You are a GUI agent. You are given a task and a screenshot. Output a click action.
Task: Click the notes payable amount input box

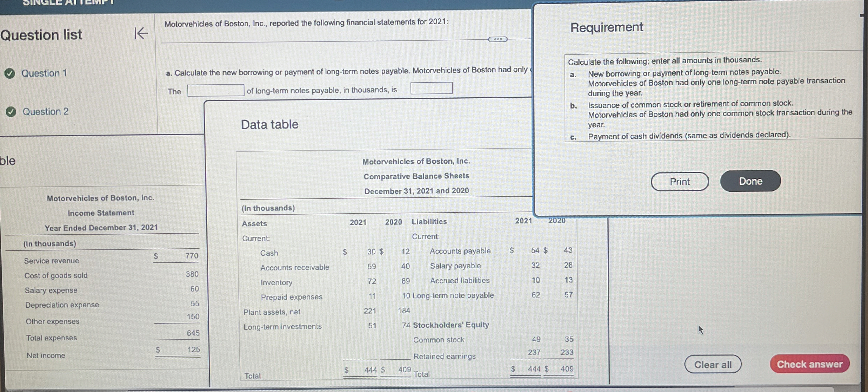tap(431, 88)
